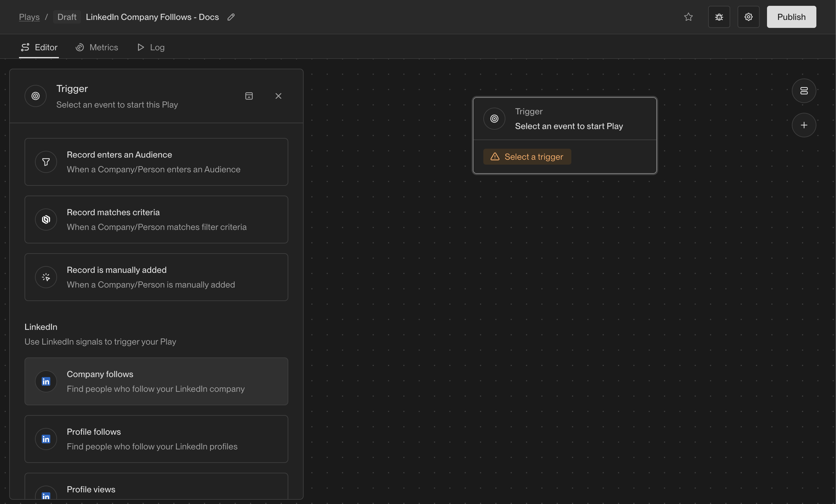Click the Select a trigger warning badge

pos(527,157)
